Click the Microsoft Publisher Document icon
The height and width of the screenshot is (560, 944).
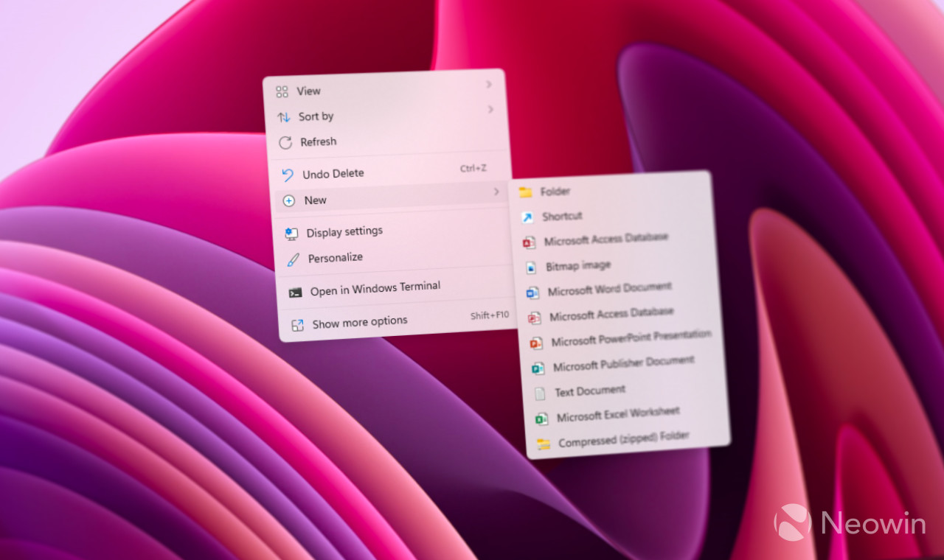pyautogui.click(x=537, y=368)
